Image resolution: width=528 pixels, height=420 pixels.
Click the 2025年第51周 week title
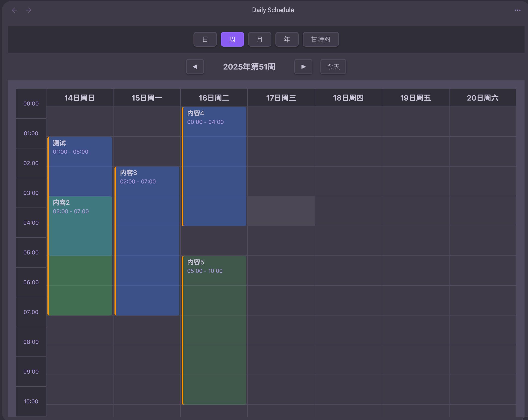[249, 67]
